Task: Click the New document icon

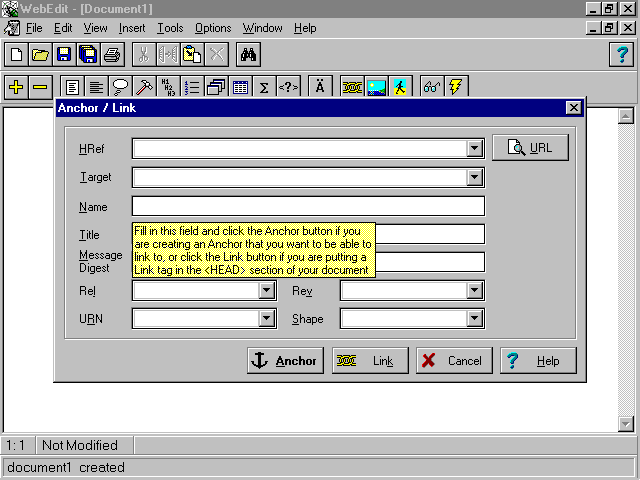Action: point(16,54)
